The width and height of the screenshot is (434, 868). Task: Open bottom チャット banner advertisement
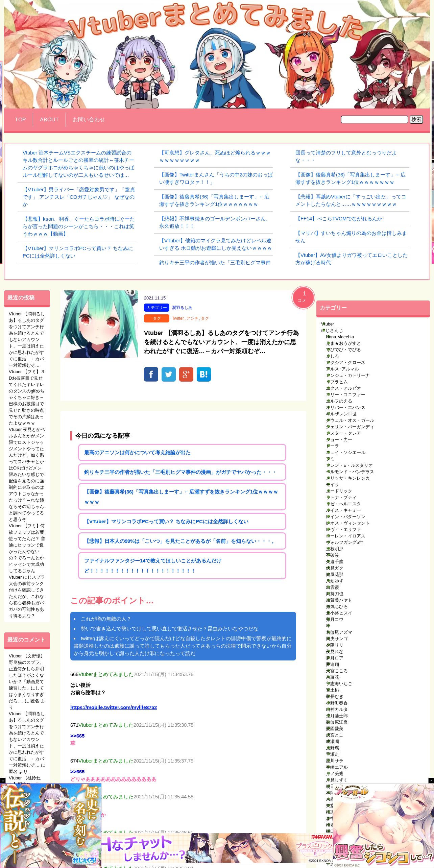(x=217, y=848)
